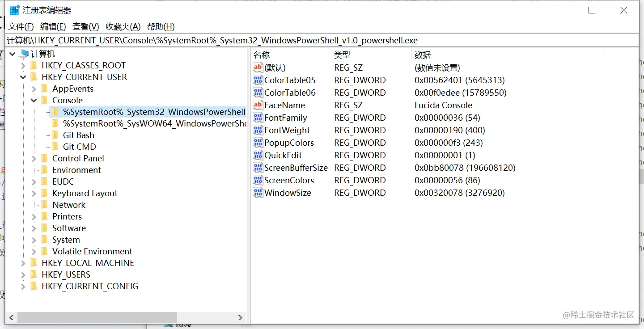Click the data 0x0bb80078 (196608120)
The height and width of the screenshot is (329, 644).
point(465,168)
